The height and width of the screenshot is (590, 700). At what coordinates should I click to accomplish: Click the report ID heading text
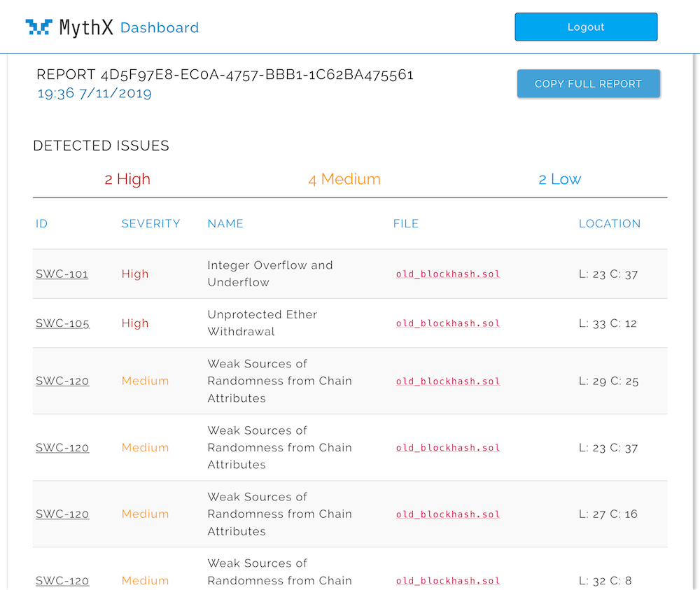[225, 74]
